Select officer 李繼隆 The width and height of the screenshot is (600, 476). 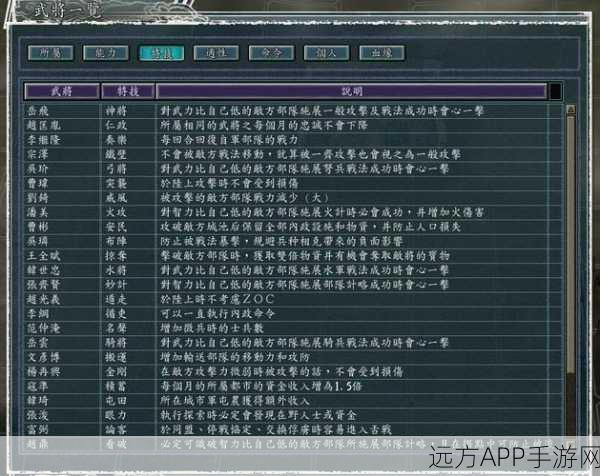pyautogui.click(x=43, y=140)
